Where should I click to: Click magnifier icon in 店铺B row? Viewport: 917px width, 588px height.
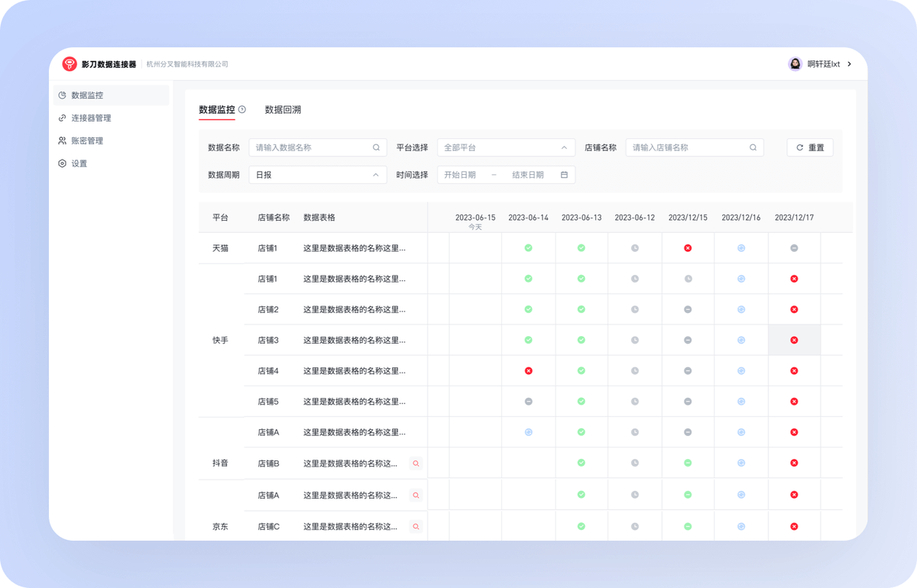pyautogui.click(x=416, y=464)
